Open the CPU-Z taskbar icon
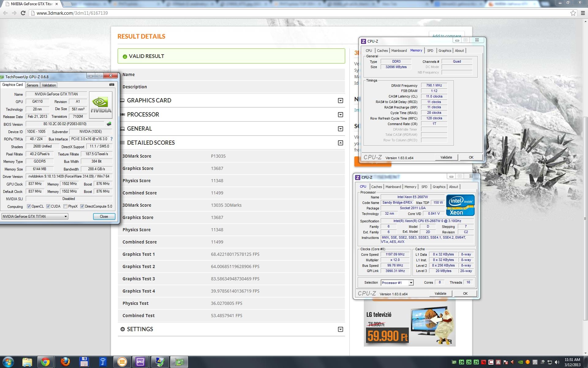 coord(140,362)
